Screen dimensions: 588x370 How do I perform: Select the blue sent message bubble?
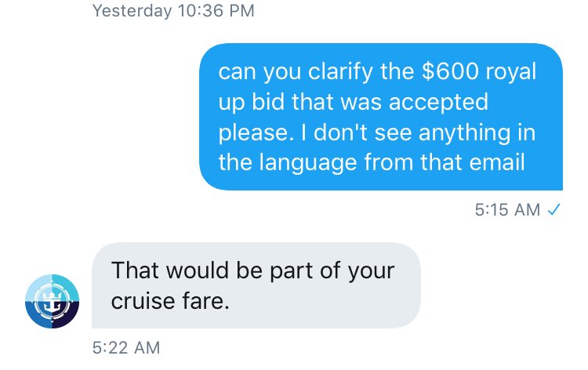click(380, 117)
